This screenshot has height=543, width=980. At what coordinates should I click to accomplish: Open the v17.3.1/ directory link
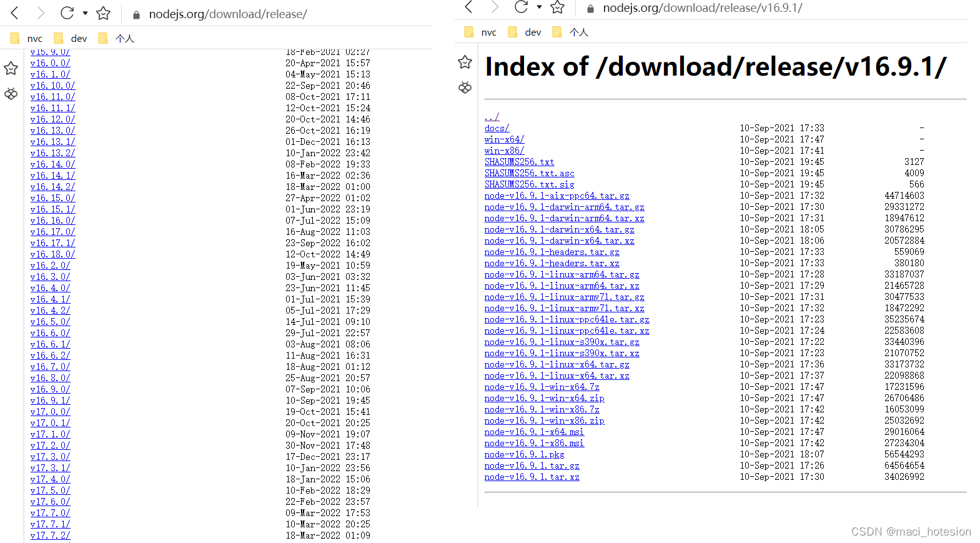tap(50, 468)
